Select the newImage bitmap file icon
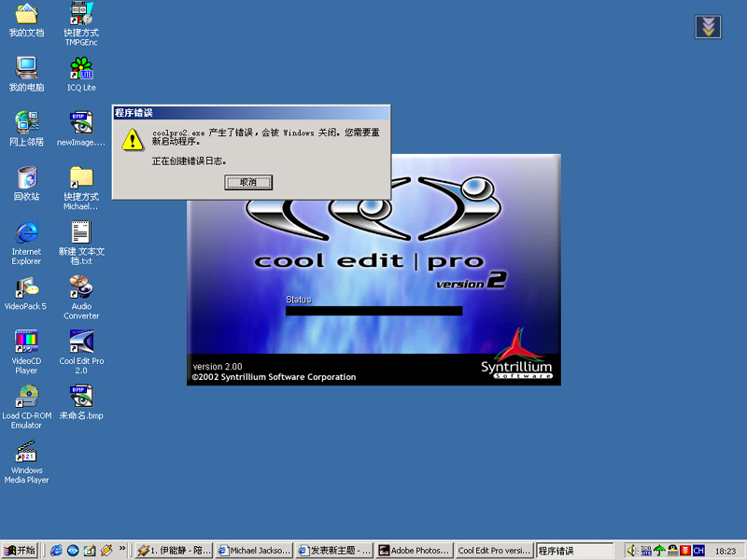Viewport: 747px width, 560px height. (81, 129)
